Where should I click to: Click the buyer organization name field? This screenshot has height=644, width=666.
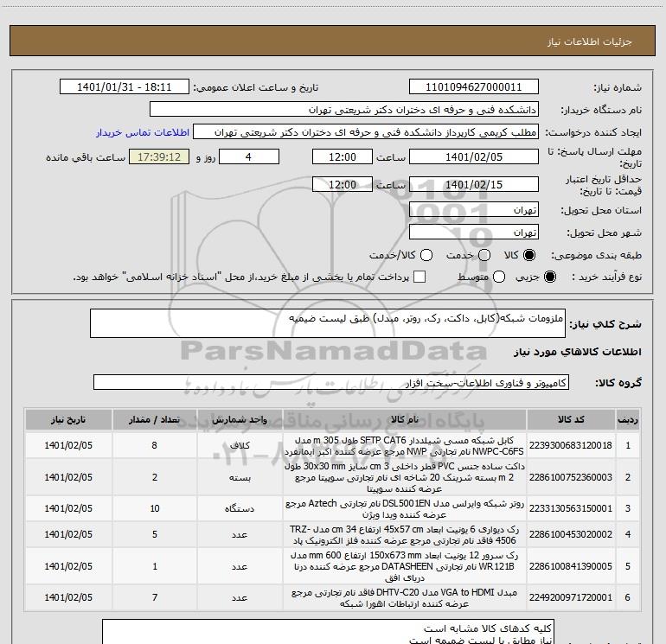click(344, 110)
